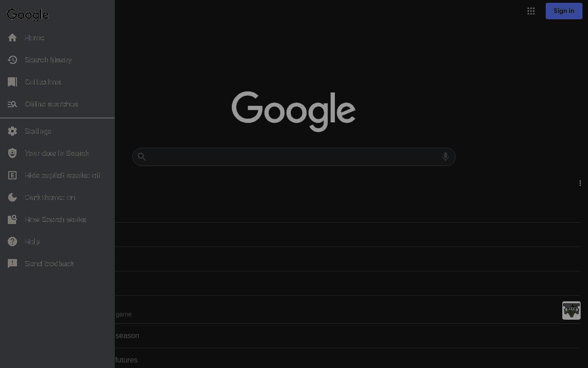Open the Collections bookmark icon
The width and height of the screenshot is (588, 368).
tap(12, 82)
